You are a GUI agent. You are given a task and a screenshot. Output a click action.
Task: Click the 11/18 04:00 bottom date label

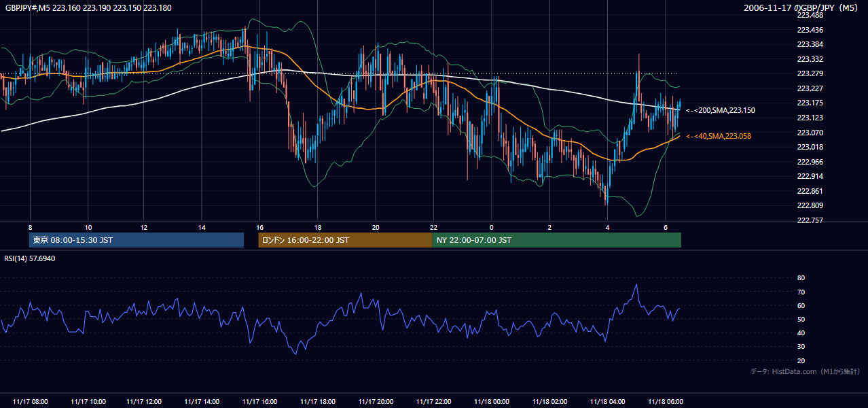[x=607, y=401]
